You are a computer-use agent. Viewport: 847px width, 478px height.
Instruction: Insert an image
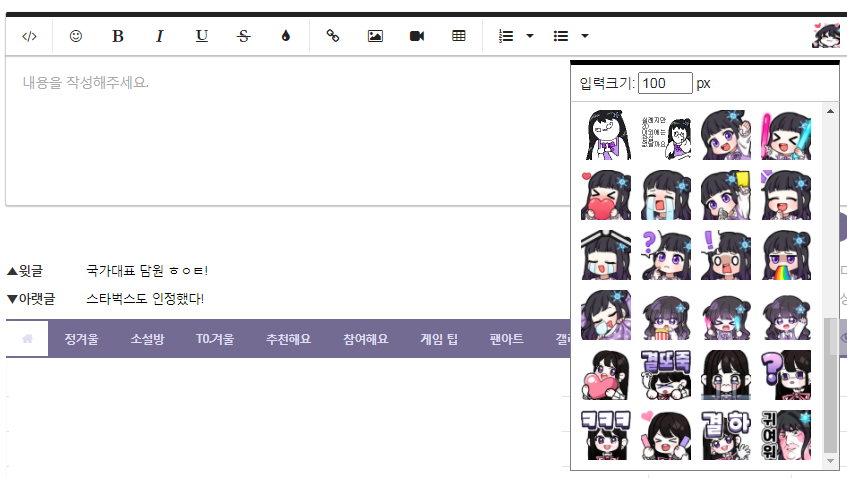coord(375,36)
